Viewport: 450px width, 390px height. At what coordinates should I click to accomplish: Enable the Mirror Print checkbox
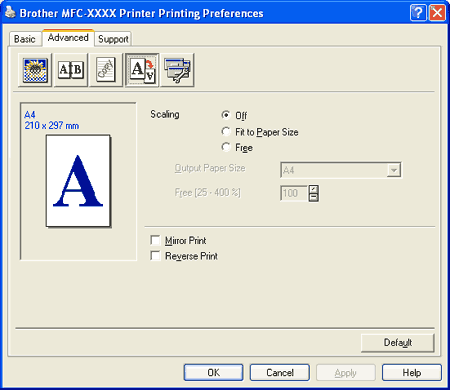[x=155, y=240]
